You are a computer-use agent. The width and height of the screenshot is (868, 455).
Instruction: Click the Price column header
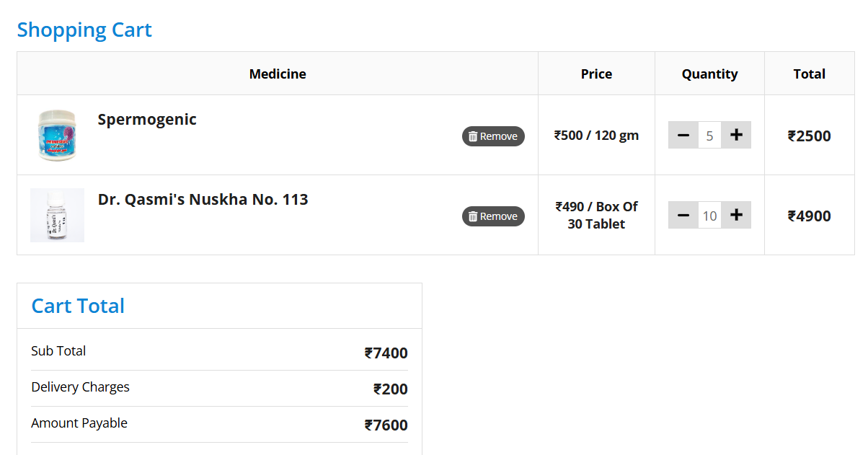tap(596, 74)
